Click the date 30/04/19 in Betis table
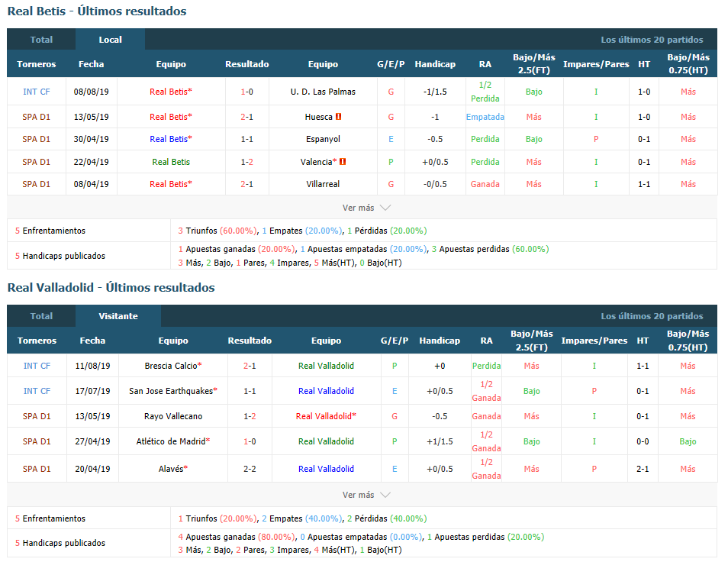The height and width of the screenshot is (562, 728). pyautogui.click(x=91, y=139)
